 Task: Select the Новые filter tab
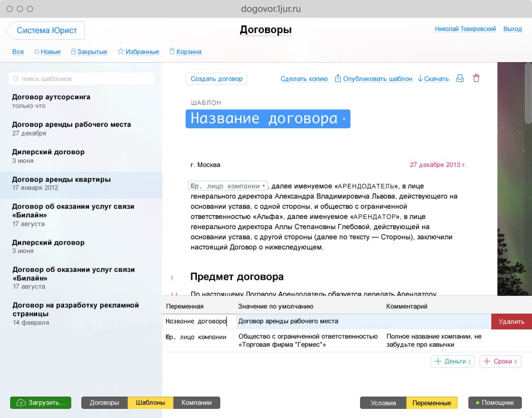pyautogui.click(x=47, y=52)
